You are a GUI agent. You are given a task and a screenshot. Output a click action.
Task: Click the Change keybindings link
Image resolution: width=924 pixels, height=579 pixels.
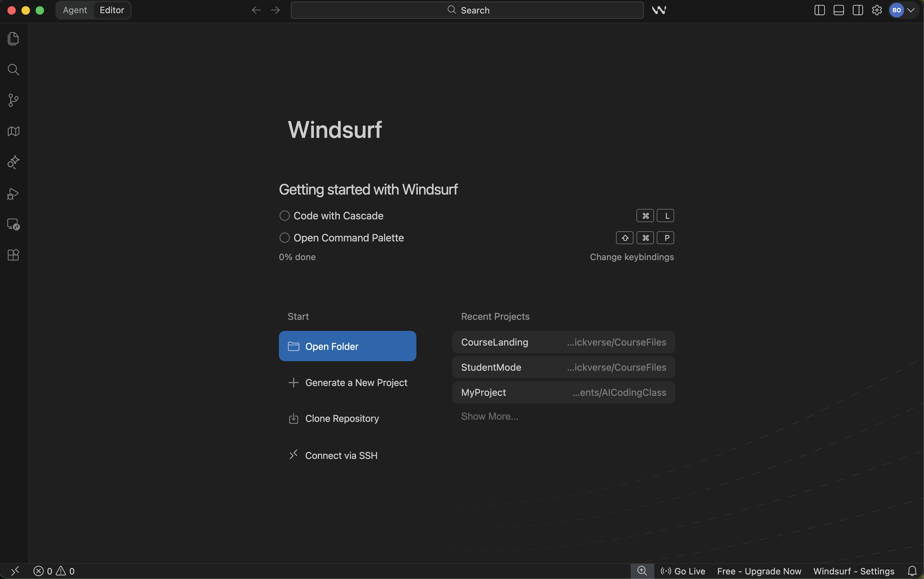tap(631, 257)
